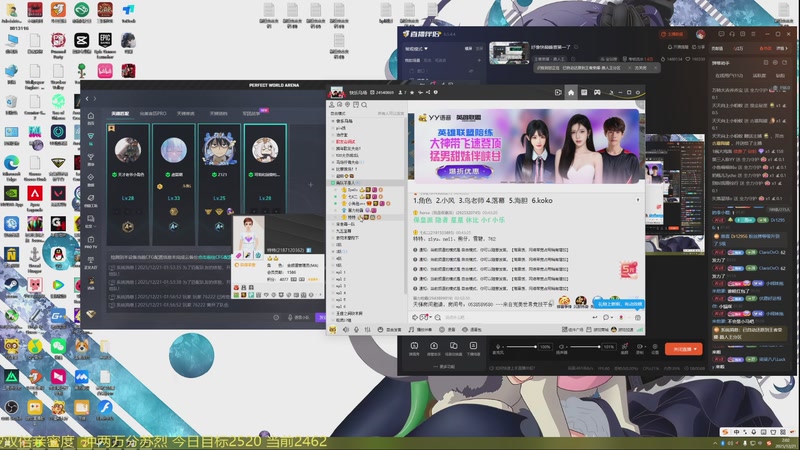
Task: Open the QQ penguin desktop icon
Action: click(x=58, y=253)
